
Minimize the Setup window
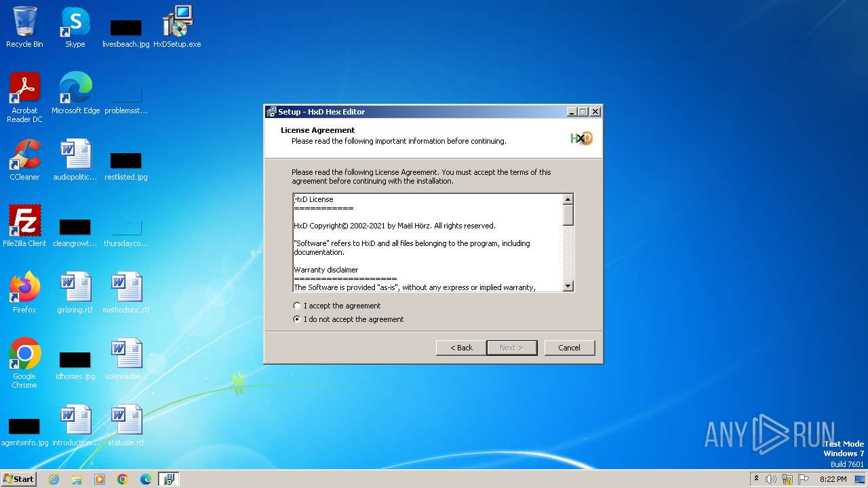pos(572,112)
